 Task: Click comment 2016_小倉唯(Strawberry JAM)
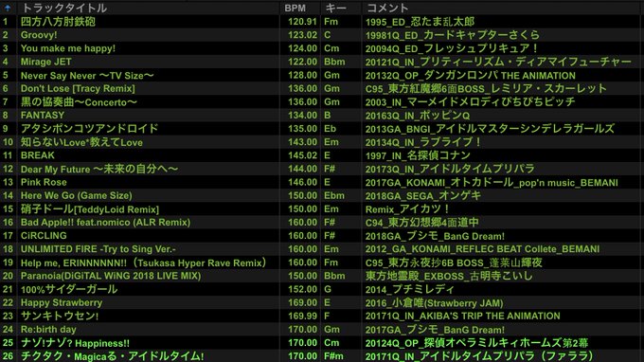coord(435,303)
